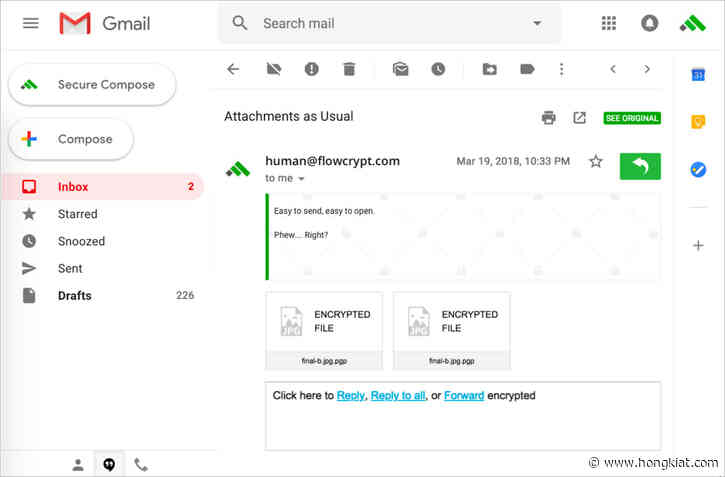Image resolution: width=725 pixels, height=477 pixels.
Task: Go to older message chevron
Action: tap(647, 69)
